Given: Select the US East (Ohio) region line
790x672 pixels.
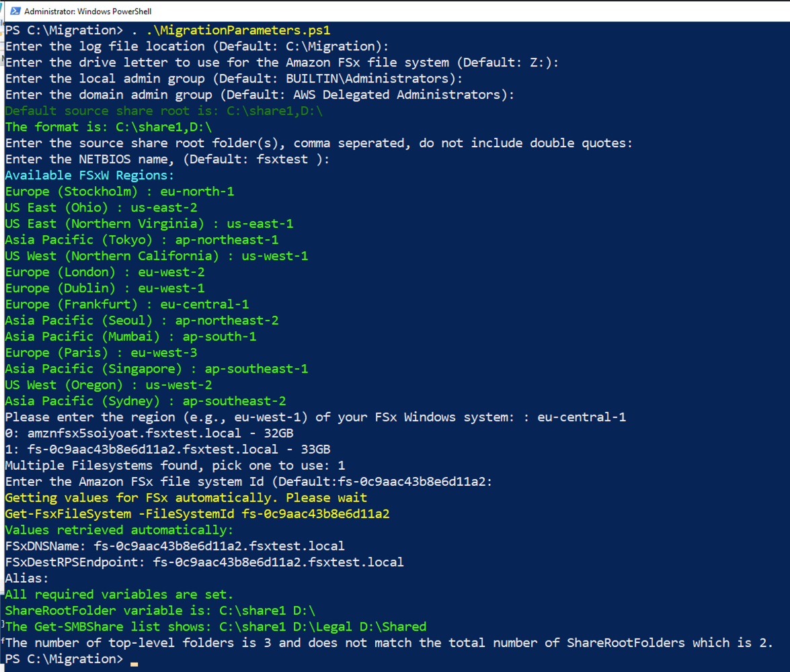Looking at the screenshot, I should click(x=101, y=208).
